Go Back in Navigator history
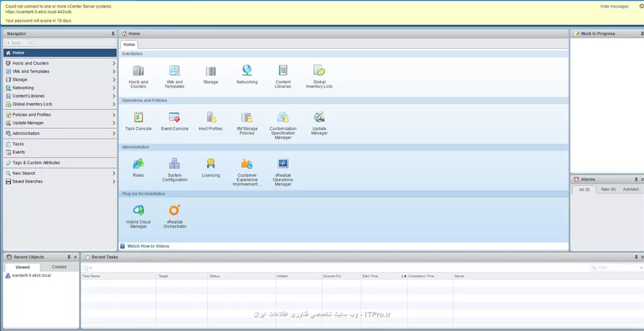The width and height of the screenshot is (644, 331). [14, 43]
